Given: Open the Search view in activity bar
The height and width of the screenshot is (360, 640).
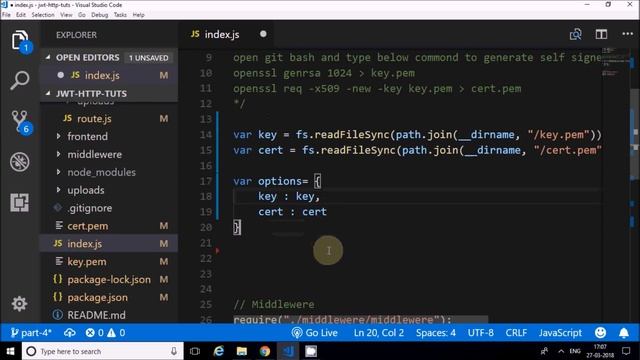Looking at the screenshot, I should (x=20, y=80).
